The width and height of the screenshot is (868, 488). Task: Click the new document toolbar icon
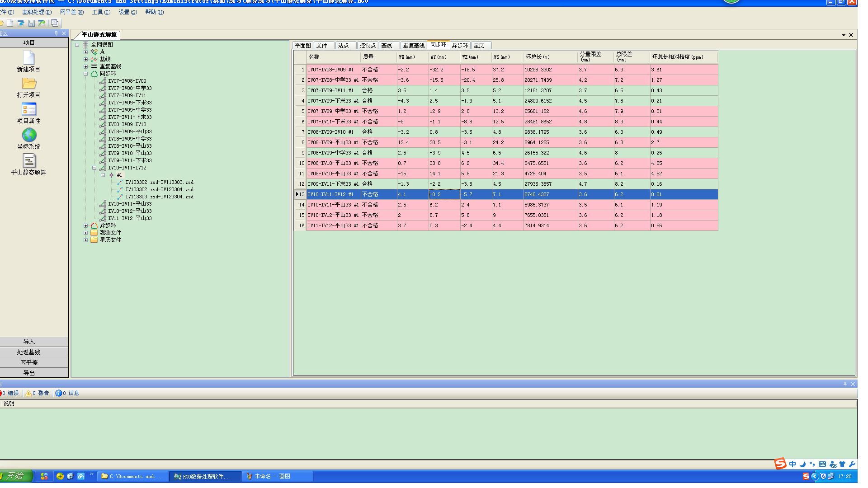(x=10, y=23)
